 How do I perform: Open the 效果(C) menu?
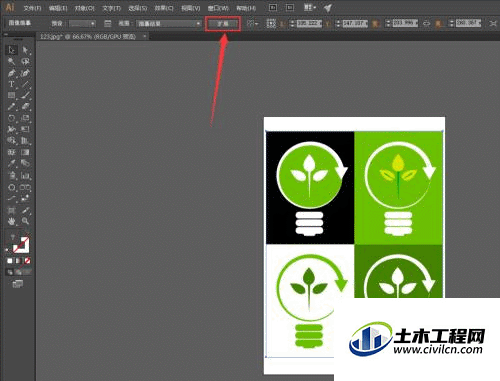coord(164,8)
